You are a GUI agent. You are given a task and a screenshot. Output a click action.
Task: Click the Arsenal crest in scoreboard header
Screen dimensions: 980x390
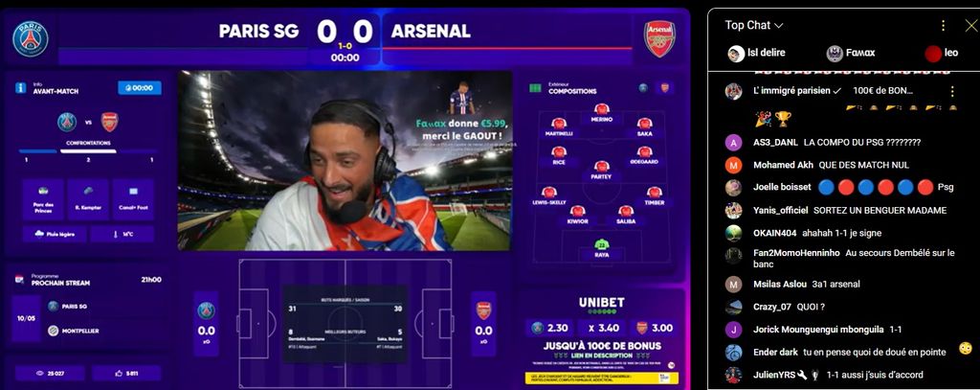[x=659, y=39]
